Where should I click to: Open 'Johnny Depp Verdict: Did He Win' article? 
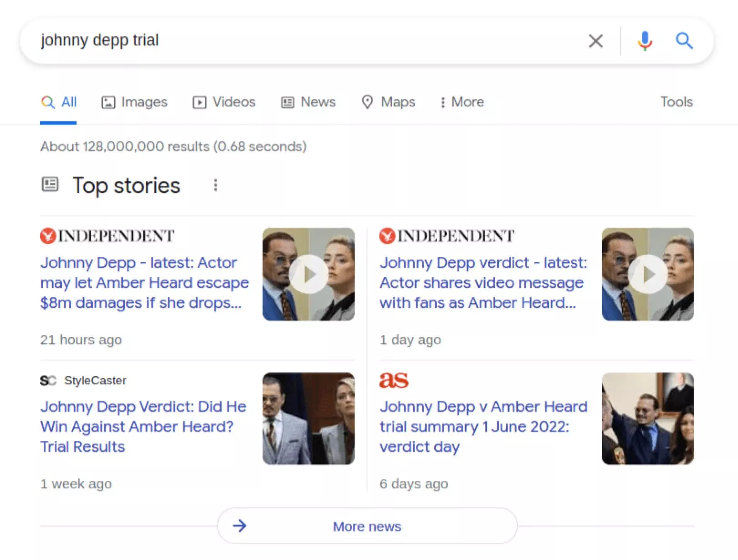pyautogui.click(x=143, y=427)
